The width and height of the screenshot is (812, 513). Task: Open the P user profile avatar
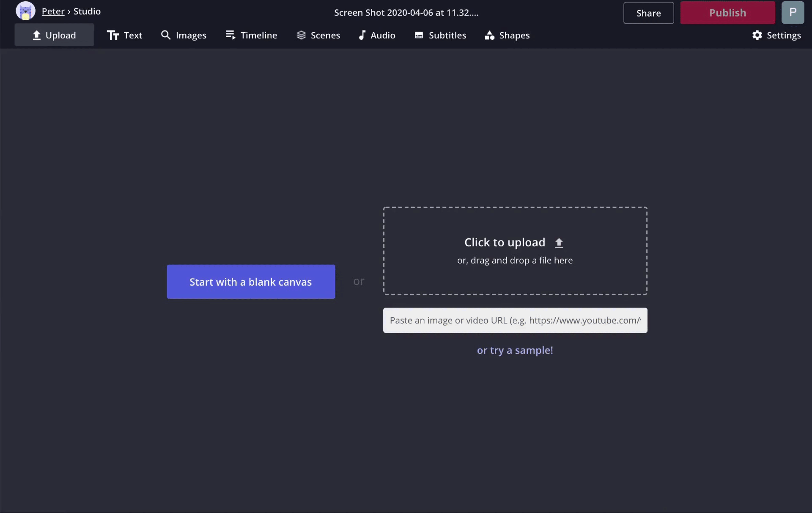pos(793,13)
